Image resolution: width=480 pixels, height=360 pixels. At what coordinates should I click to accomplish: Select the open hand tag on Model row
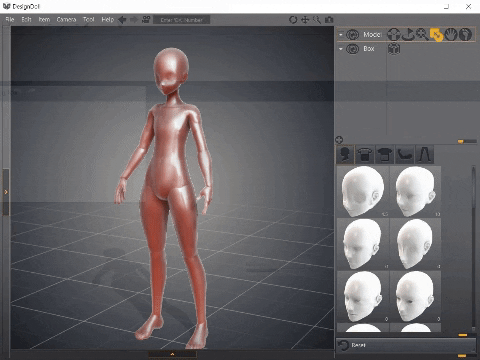[x=451, y=34]
